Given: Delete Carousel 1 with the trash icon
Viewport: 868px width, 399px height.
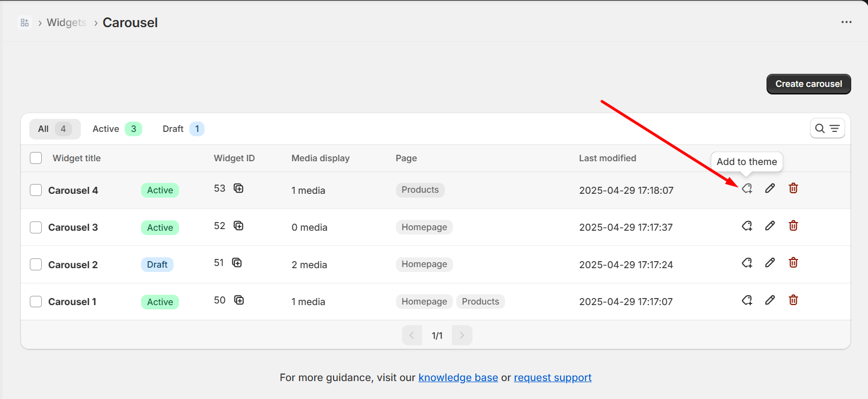Looking at the screenshot, I should pos(793,300).
